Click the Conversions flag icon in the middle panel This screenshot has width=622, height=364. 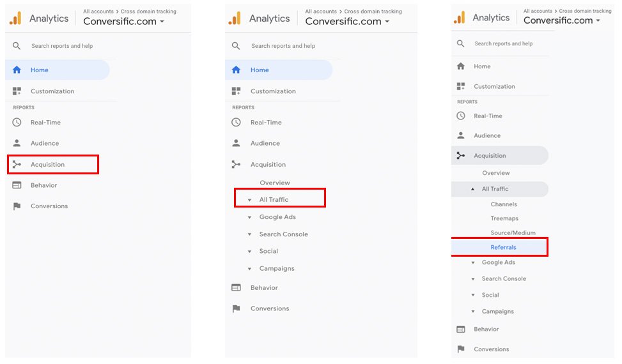point(236,308)
